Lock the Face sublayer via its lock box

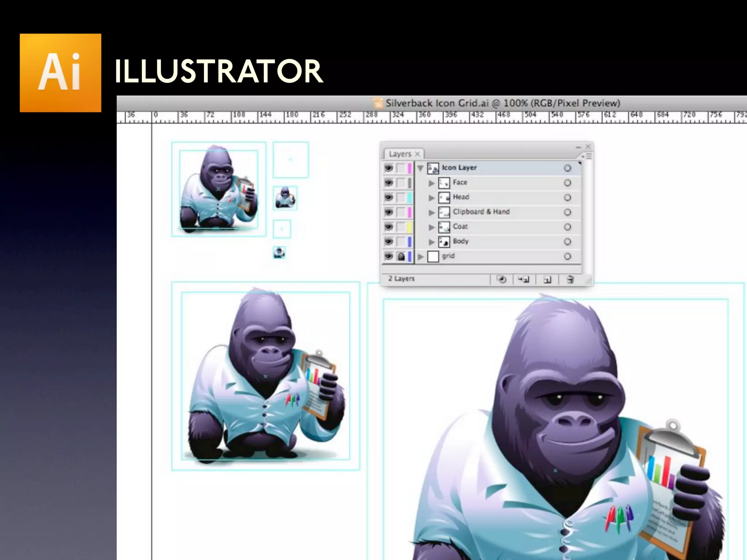click(401, 183)
